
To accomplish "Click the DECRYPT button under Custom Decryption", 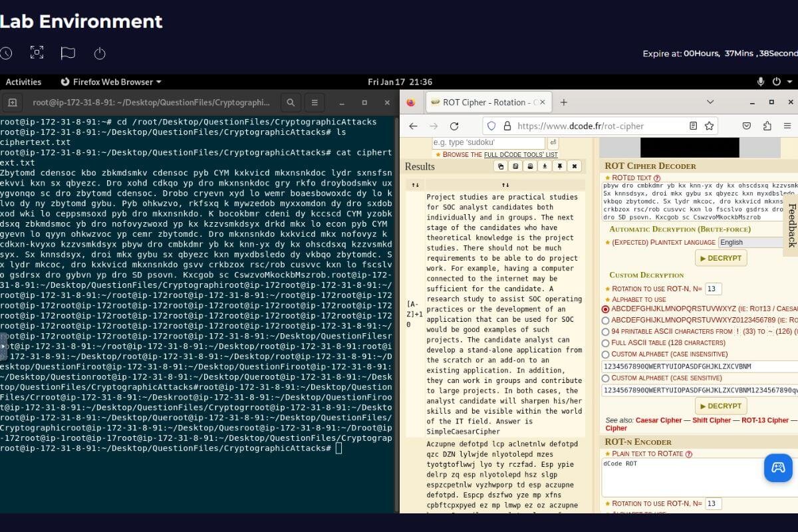I will (721, 406).
